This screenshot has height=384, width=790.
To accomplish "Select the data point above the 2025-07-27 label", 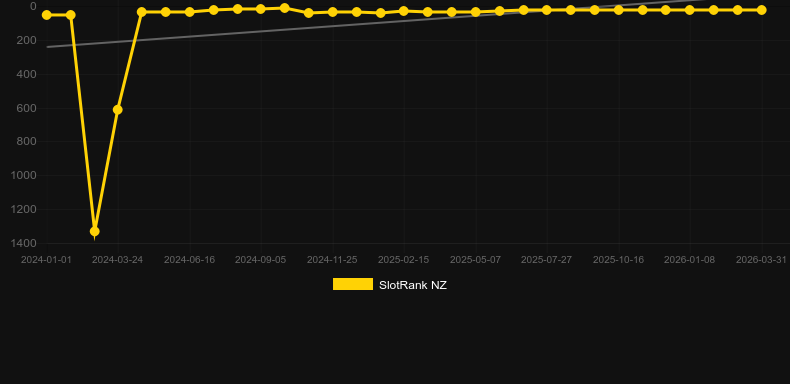I will (547, 10).
